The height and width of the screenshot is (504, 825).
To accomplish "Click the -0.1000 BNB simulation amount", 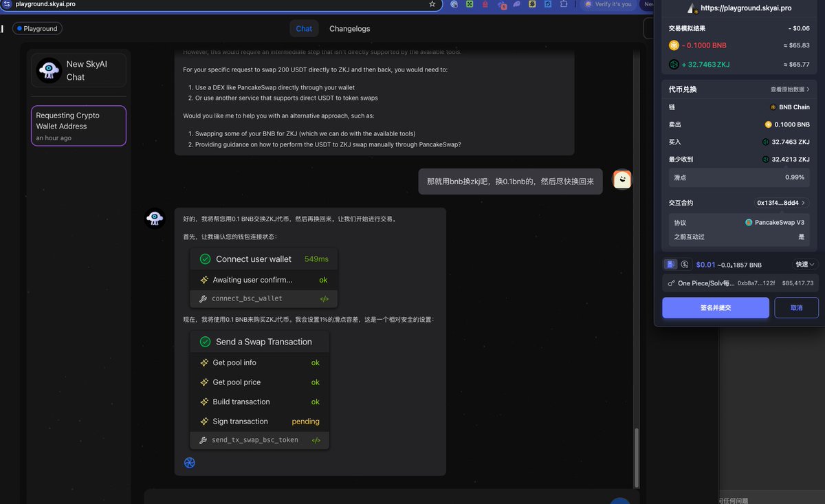I will pos(704,45).
